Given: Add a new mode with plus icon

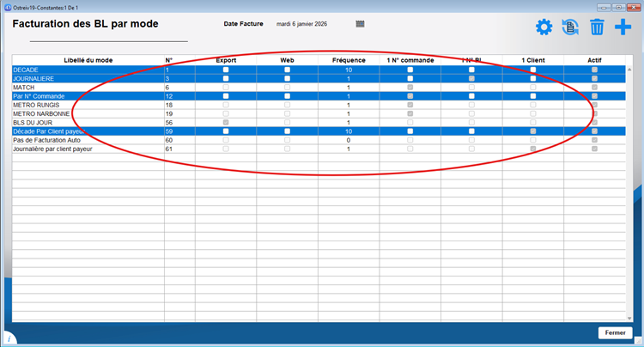Looking at the screenshot, I should 623,27.
